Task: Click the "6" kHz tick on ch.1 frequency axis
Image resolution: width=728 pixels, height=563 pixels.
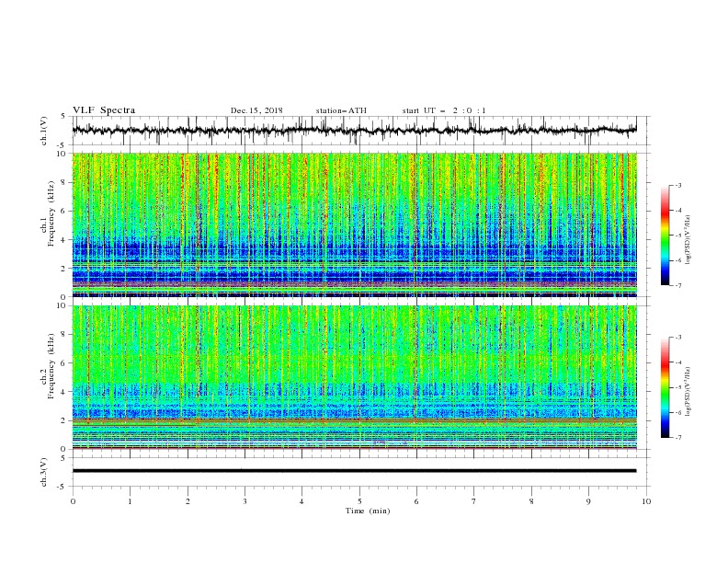Action: tap(63, 211)
